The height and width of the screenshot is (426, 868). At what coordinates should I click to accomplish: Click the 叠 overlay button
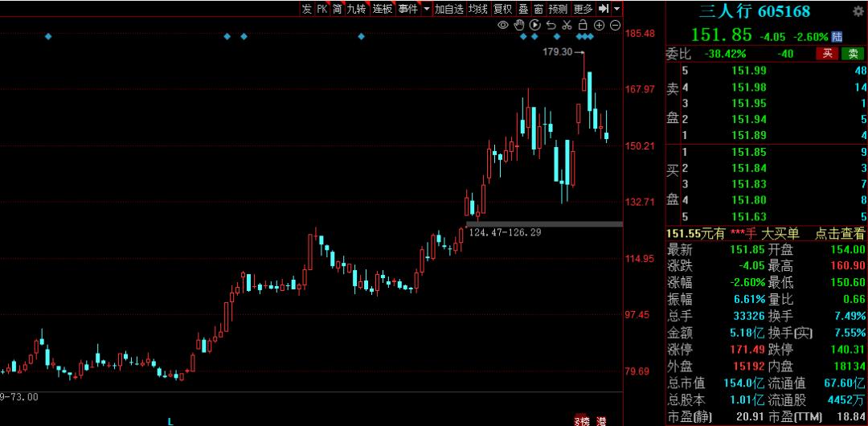[523, 9]
